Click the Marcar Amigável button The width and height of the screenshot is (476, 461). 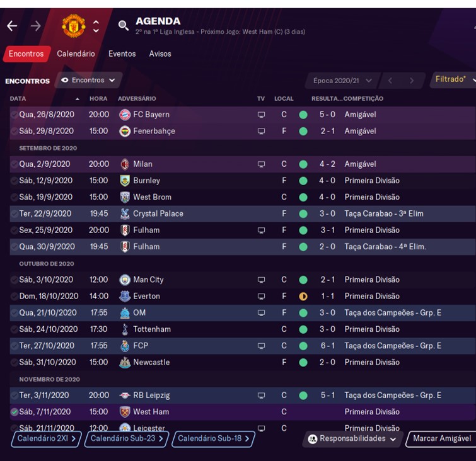(x=441, y=439)
